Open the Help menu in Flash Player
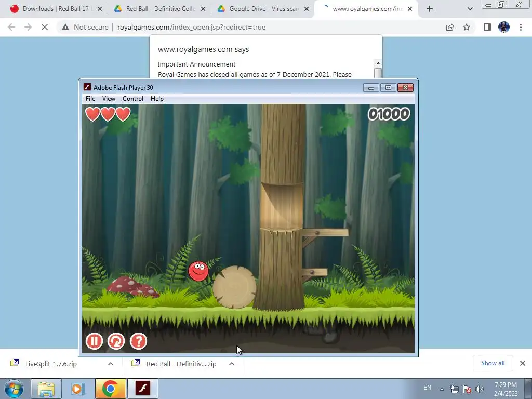The height and width of the screenshot is (399, 532). pyautogui.click(x=157, y=99)
